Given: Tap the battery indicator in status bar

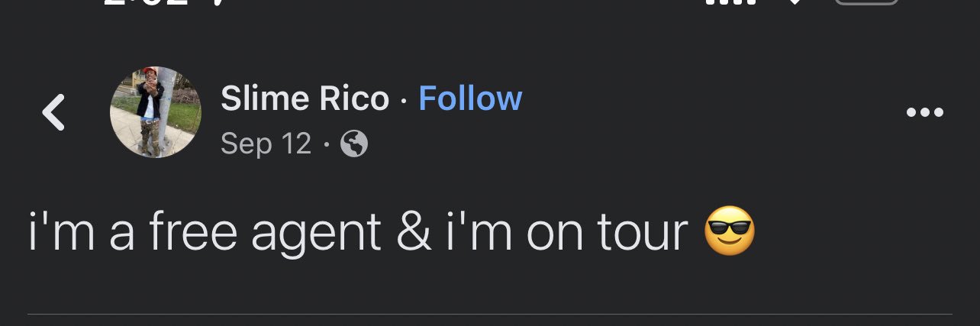Looking at the screenshot, I should (867, 2).
